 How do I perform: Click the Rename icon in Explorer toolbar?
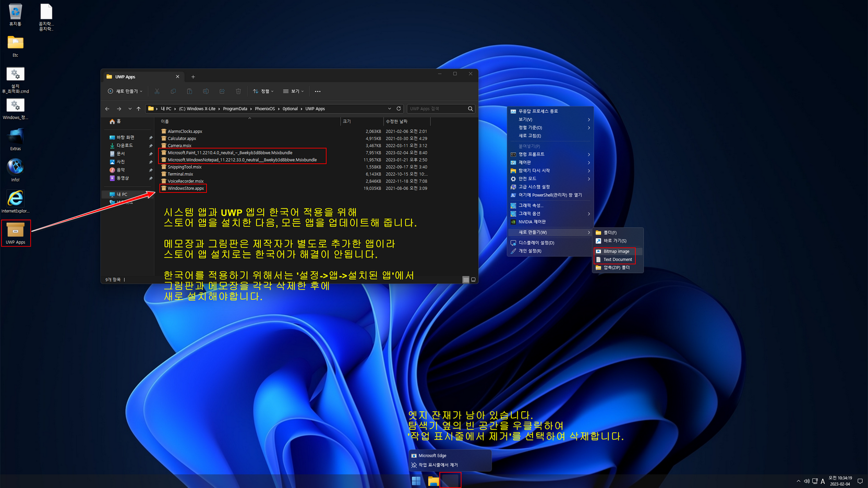(206, 91)
